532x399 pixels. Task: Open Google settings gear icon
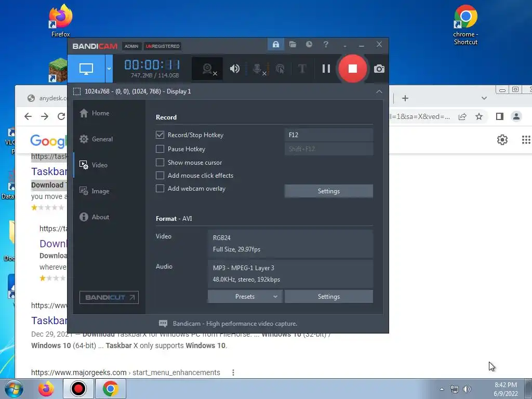tap(502, 140)
